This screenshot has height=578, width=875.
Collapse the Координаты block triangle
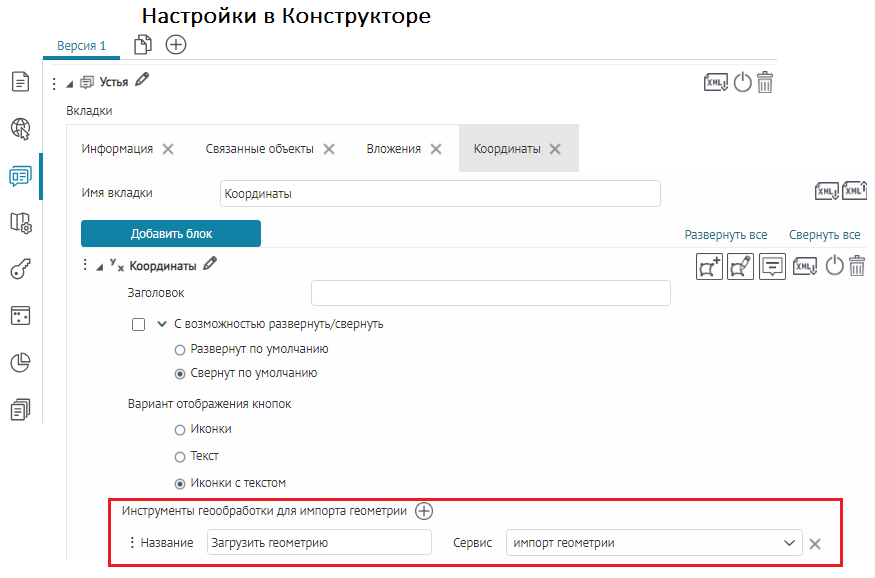click(x=99, y=267)
